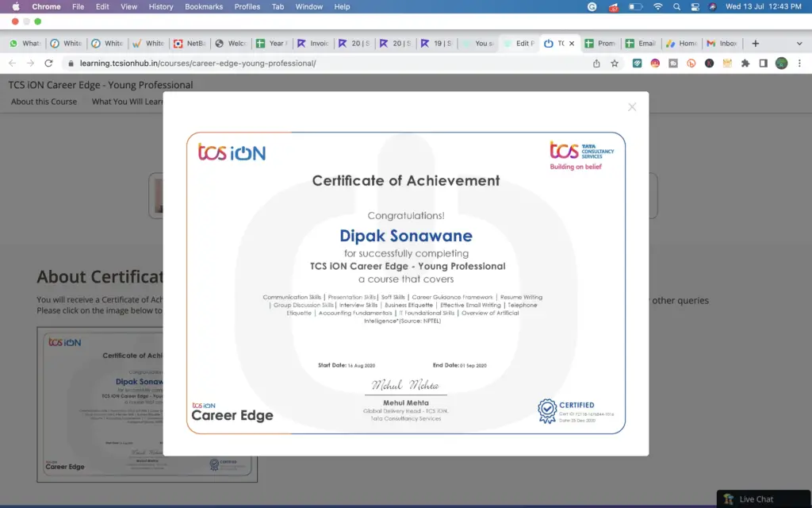Switch to the 'You s' tab
Image resolution: width=812 pixels, height=508 pixels.
click(x=478, y=44)
